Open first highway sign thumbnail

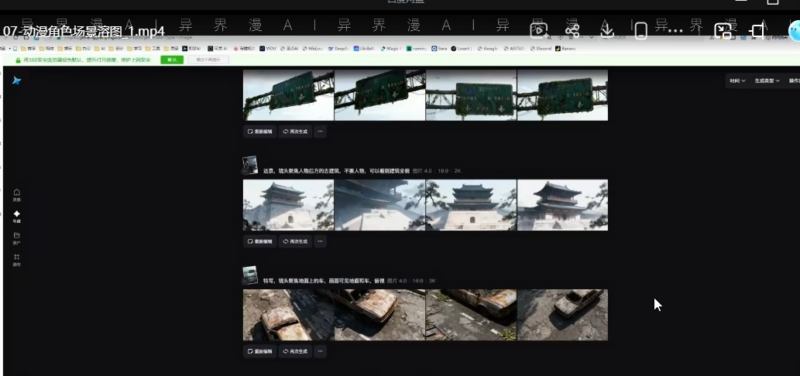pos(288,95)
